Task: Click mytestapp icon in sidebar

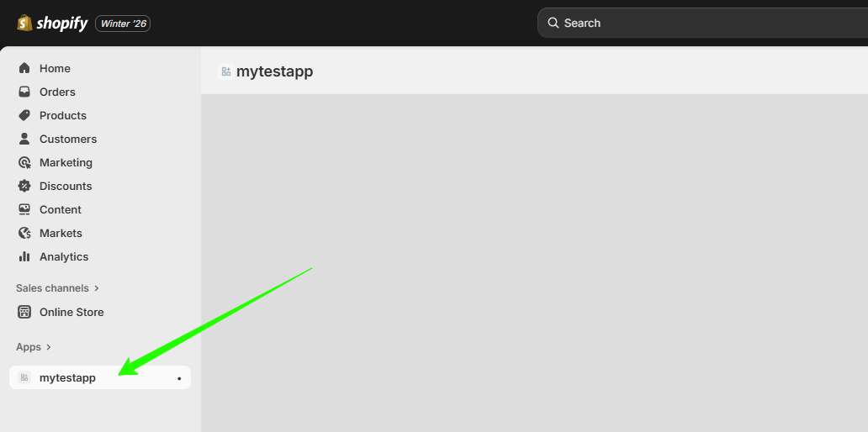Action: (24, 377)
